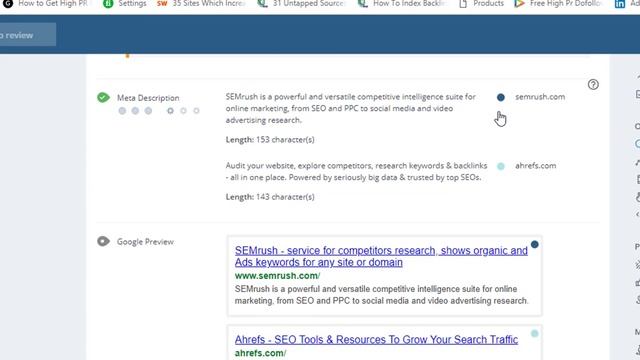The width and height of the screenshot is (640, 360).
Task: Select third dot under Meta Description
Action: pos(148,111)
